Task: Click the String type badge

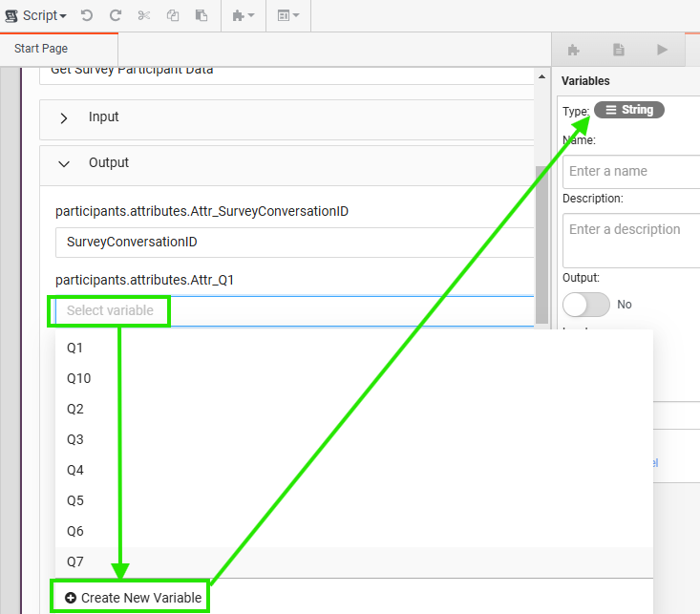Action: click(629, 110)
